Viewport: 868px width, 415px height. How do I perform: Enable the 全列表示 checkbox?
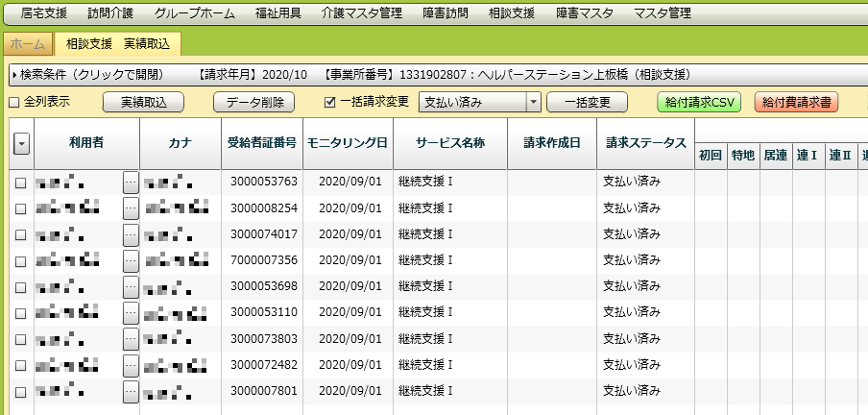(13, 102)
